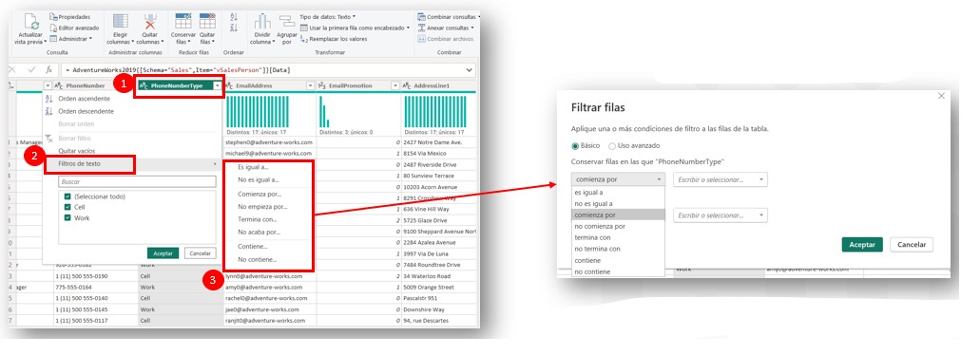Toggle the (Seleccionar todo) checkbox

tap(67, 196)
